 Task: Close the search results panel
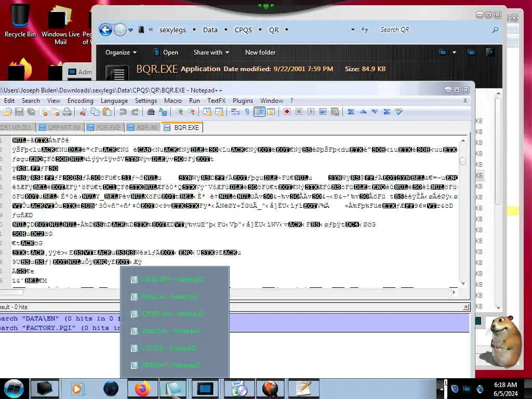(x=466, y=307)
